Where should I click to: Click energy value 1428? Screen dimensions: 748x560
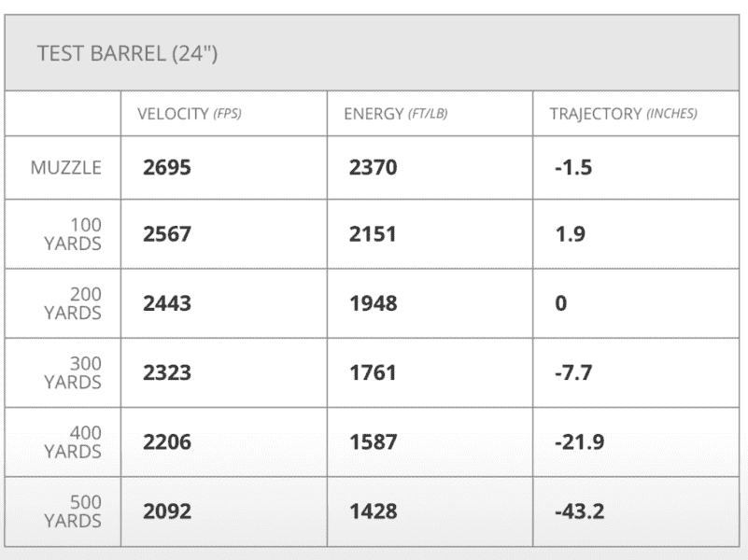[373, 511]
